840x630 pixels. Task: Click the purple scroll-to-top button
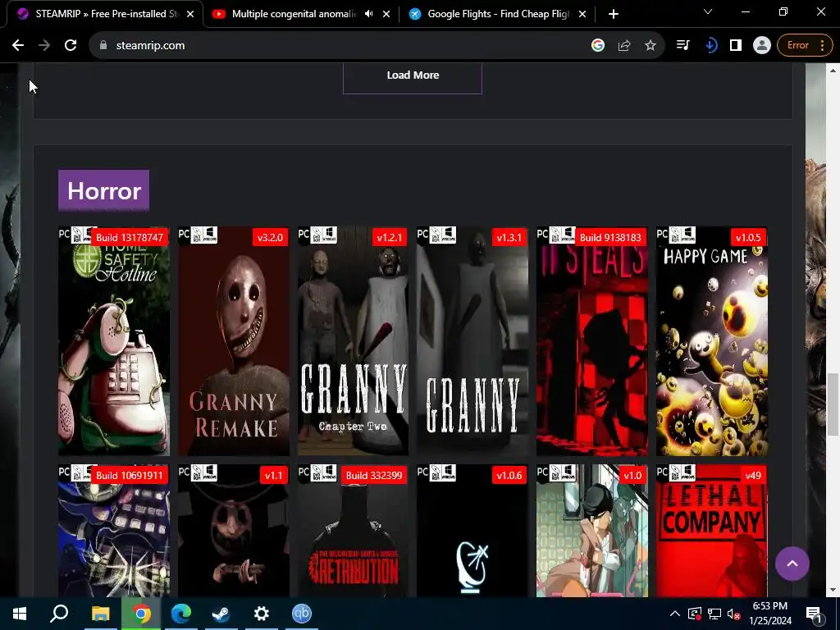click(x=792, y=564)
